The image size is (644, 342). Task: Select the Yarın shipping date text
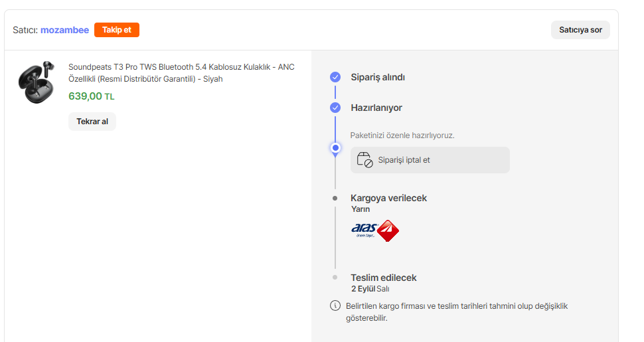(361, 209)
